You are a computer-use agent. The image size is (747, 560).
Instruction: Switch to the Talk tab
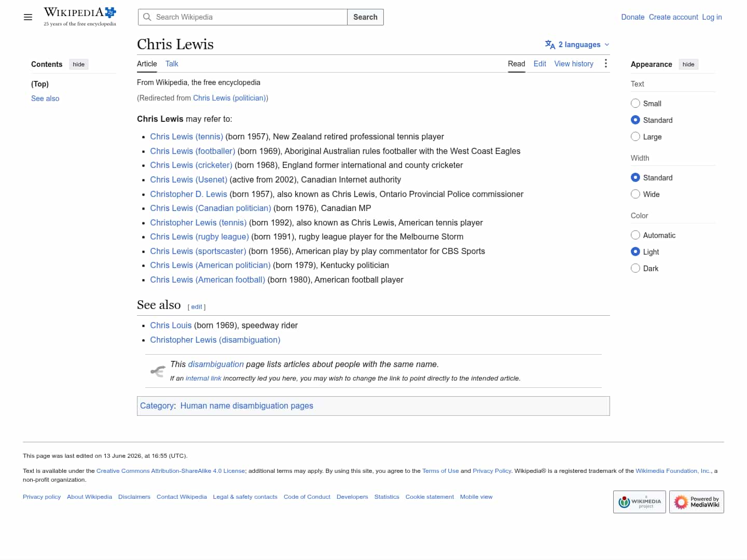coord(172,64)
